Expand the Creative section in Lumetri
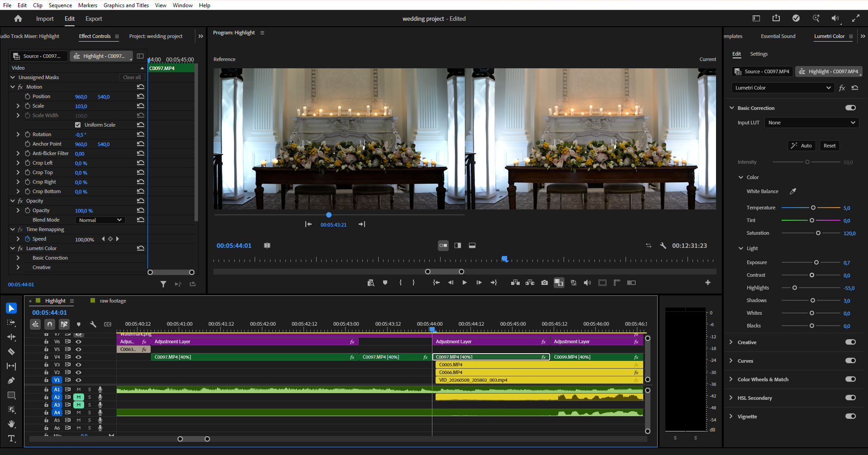Viewport: 868px width, 455px height. click(731, 342)
